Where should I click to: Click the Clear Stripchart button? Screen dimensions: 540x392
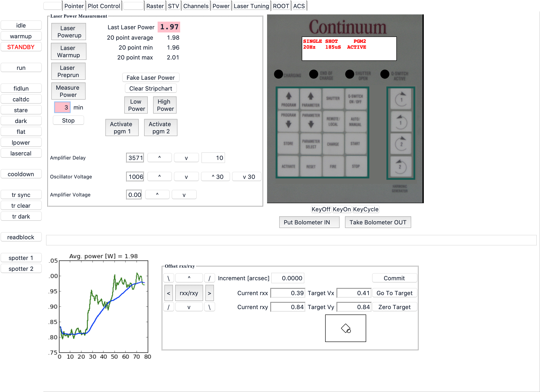151,88
